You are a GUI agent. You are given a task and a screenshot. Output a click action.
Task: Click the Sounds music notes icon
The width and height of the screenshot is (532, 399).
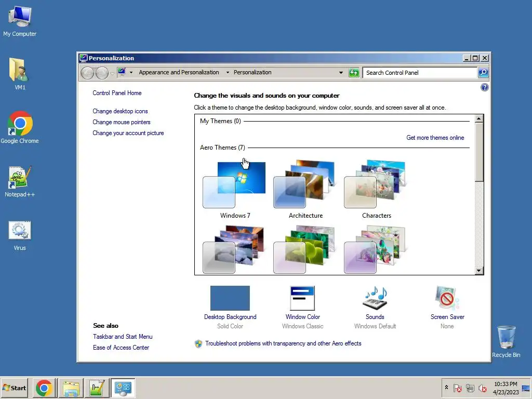(x=375, y=298)
